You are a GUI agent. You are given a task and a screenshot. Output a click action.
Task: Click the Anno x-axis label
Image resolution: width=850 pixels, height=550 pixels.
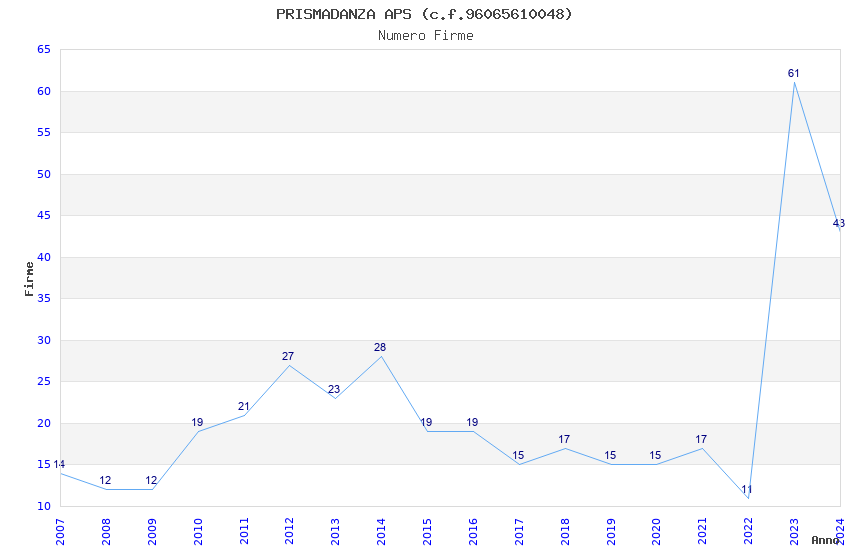[x=825, y=540]
